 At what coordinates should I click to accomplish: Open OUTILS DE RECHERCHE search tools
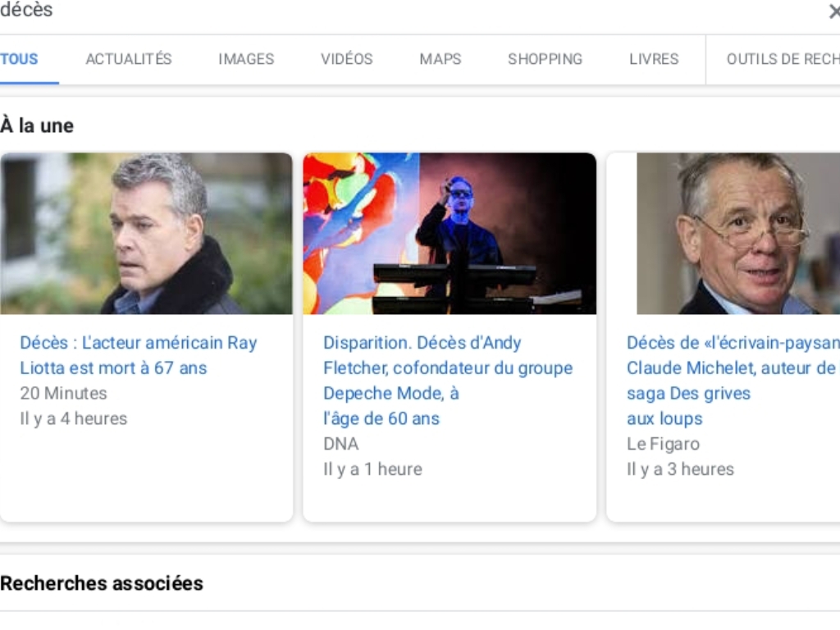click(x=783, y=59)
